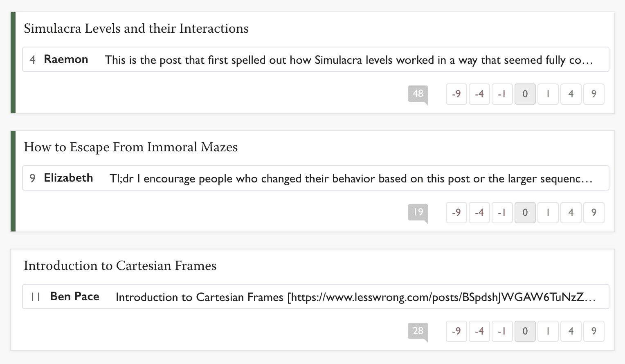
Task: Open the 48 comments bubble for Simulacra Levels
Action: point(418,94)
